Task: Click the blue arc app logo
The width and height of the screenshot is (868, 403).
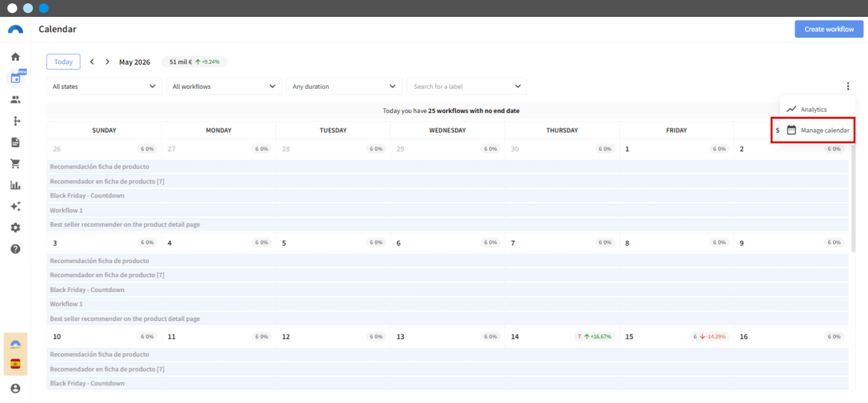Action: [15, 29]
